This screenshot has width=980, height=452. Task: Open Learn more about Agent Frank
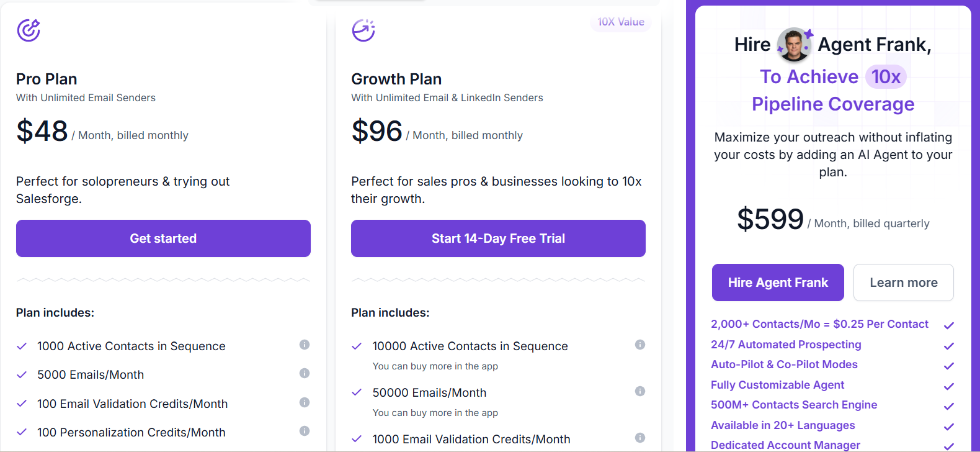coord(903,282)
